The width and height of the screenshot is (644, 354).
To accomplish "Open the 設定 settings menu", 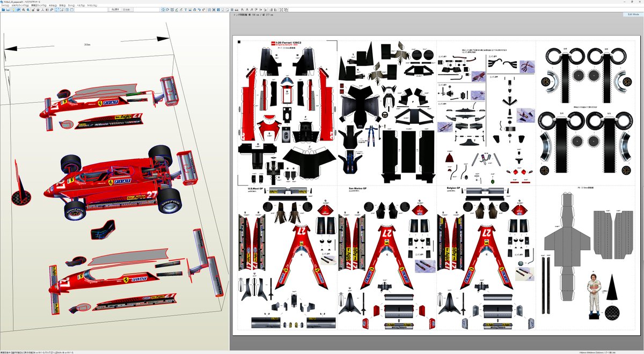I will (62, 5).
